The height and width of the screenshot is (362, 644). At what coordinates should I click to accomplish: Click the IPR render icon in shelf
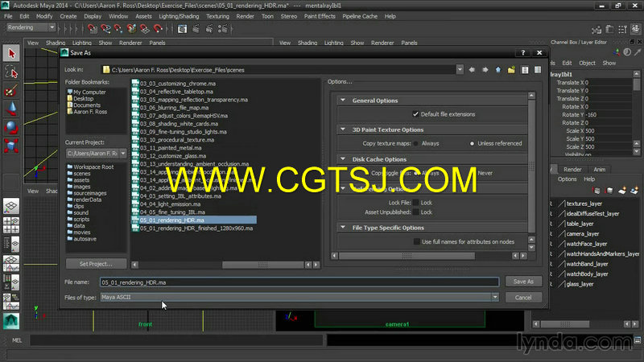coord(209,29)
